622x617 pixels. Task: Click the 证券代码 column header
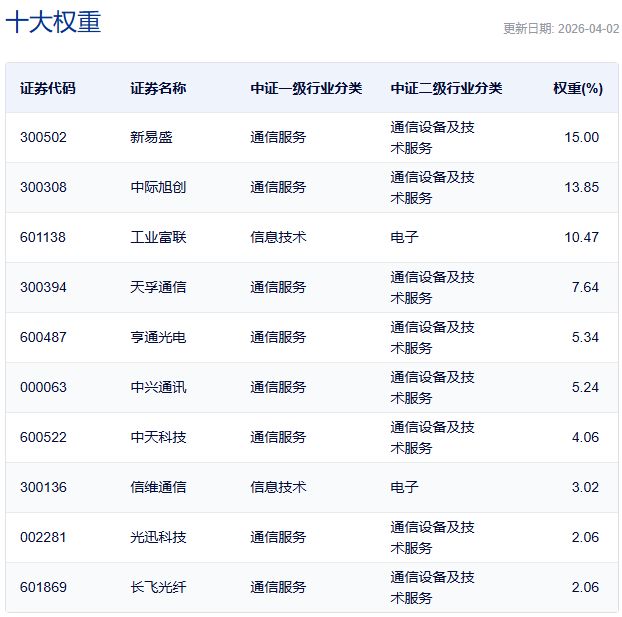pos(47,88)
